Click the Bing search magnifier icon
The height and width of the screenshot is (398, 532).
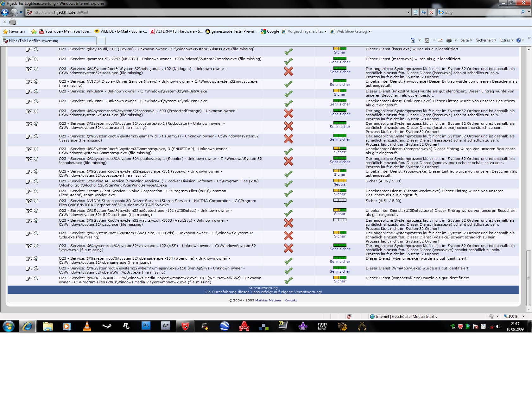click(522, 12)
